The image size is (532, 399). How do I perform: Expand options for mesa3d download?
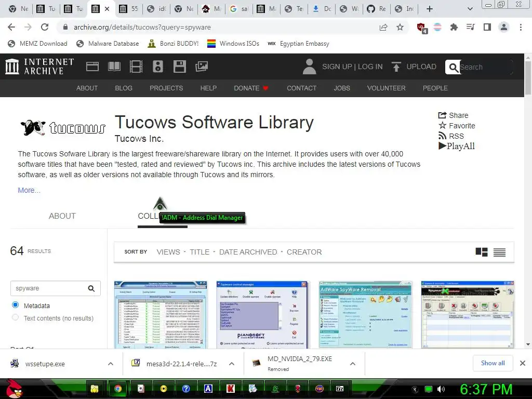tap(232, 364)
